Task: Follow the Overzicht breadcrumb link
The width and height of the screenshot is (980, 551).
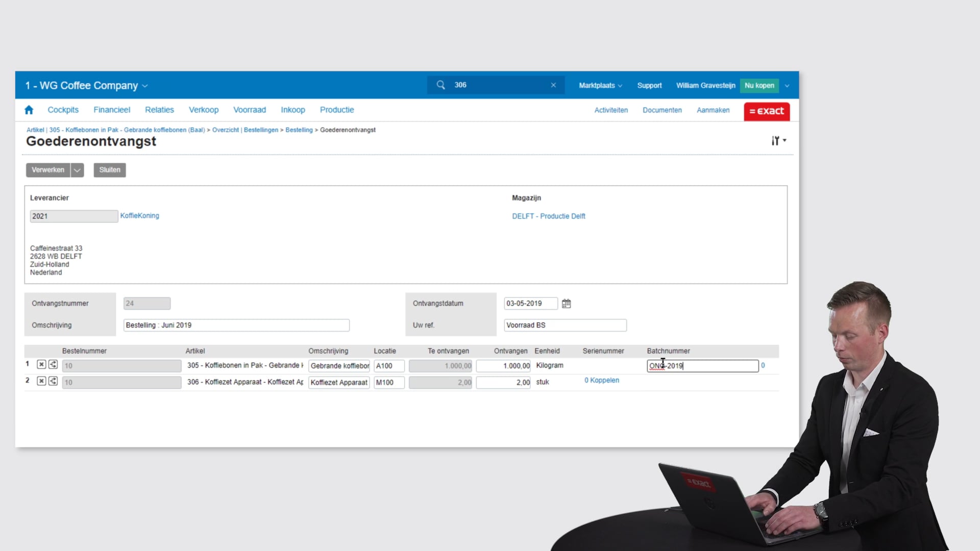Action: point(226,130)
